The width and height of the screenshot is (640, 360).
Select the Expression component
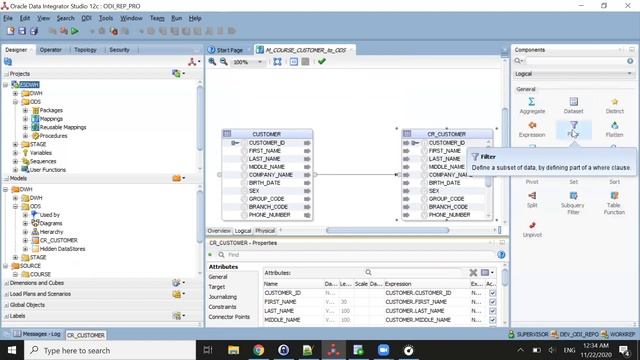[x=532, y=129]
